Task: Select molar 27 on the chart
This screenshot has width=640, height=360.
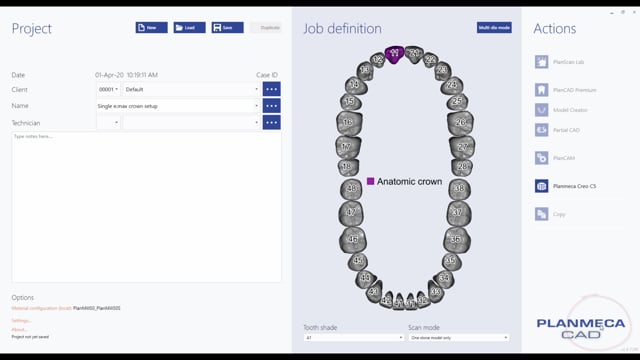Action: tap(462, 147)
